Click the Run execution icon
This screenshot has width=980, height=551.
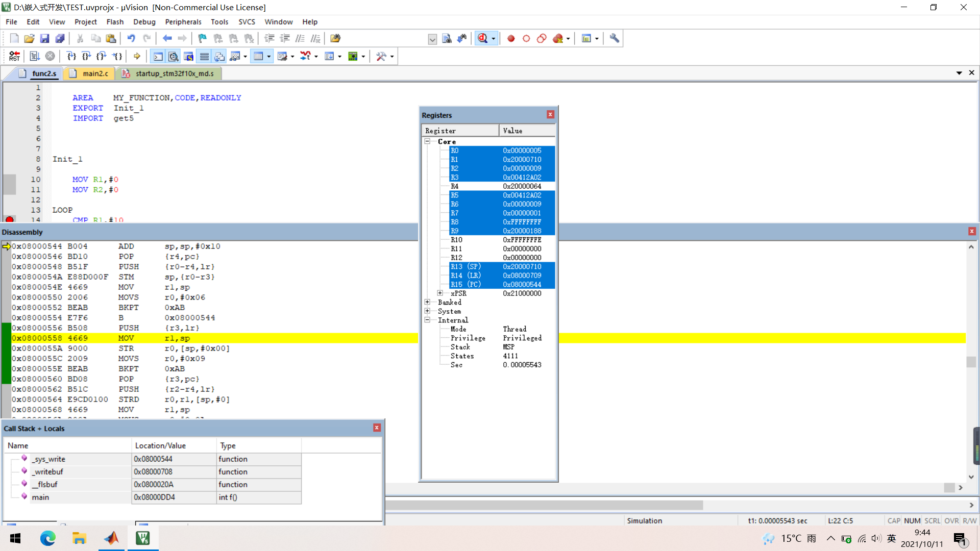click(35, 56)
